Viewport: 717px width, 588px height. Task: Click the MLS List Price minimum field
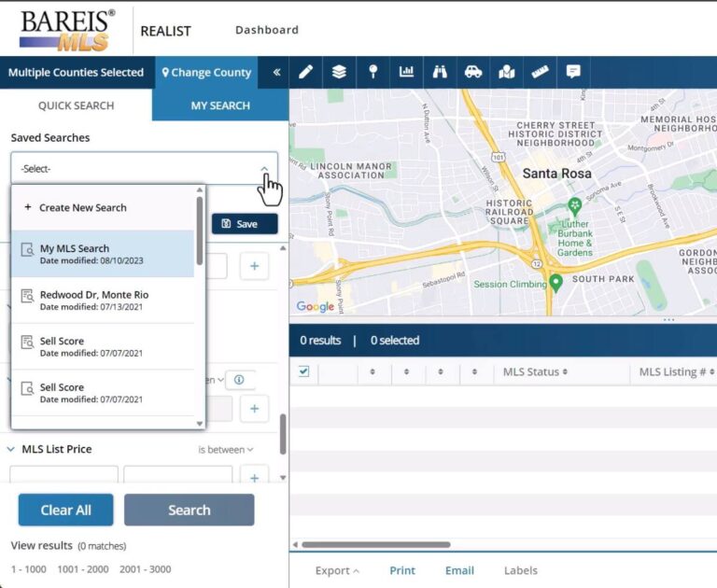[x=64, y=474]
